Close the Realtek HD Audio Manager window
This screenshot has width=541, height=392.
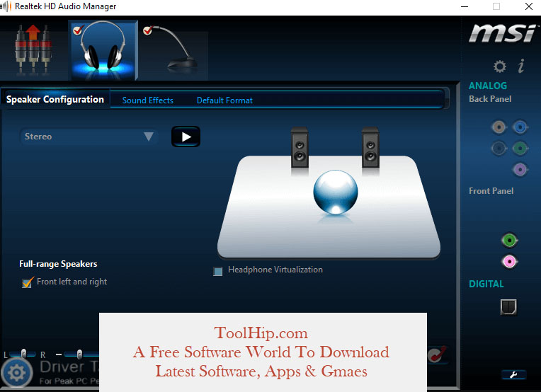tap(528, 6)
